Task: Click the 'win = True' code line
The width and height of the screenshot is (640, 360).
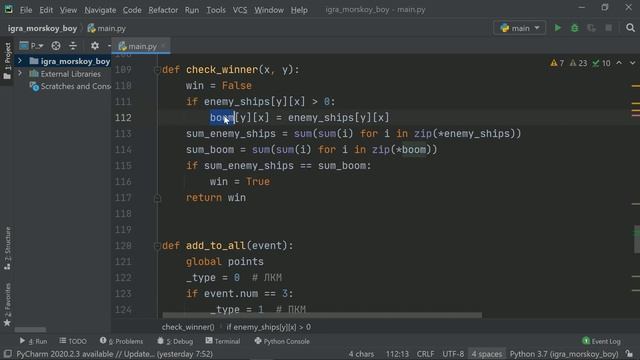Action: [240, 182]
